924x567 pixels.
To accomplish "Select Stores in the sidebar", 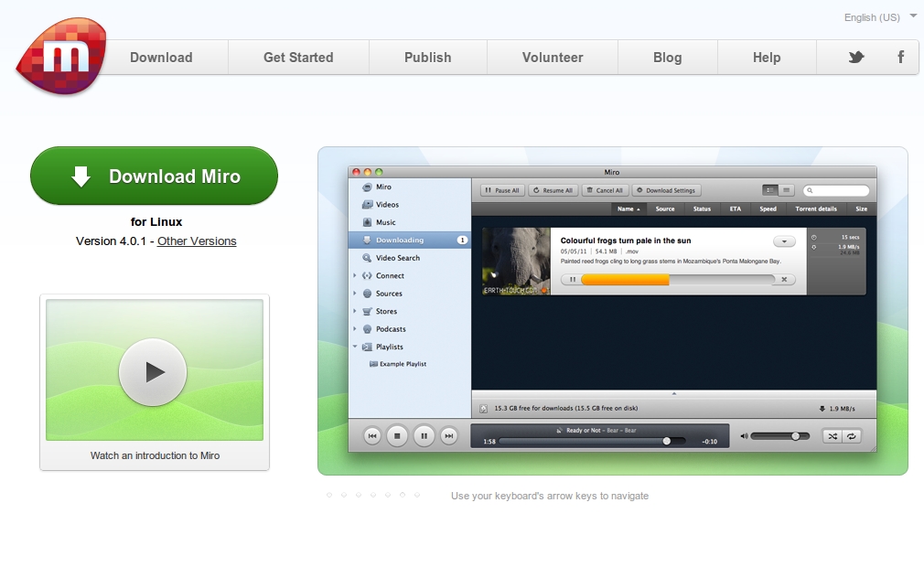I will pyautogui.click(x=386, y=311).
